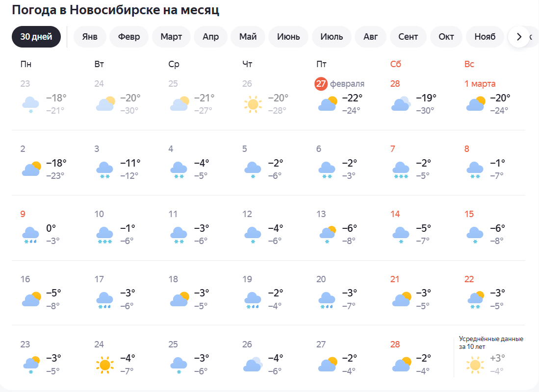Select the Июль month tab
The width and height of the screenshot is (539, 392).
[332, 37]
